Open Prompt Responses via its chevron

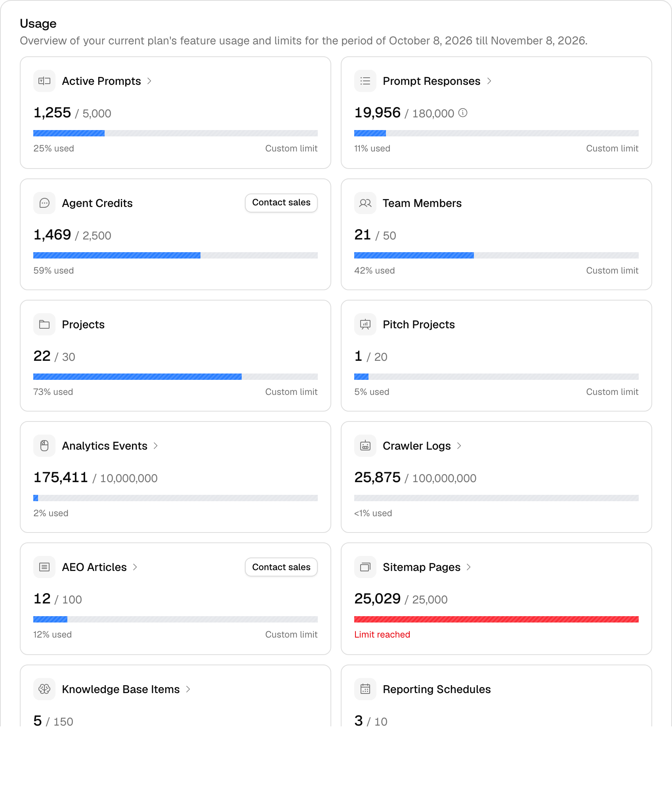point(489,81)
